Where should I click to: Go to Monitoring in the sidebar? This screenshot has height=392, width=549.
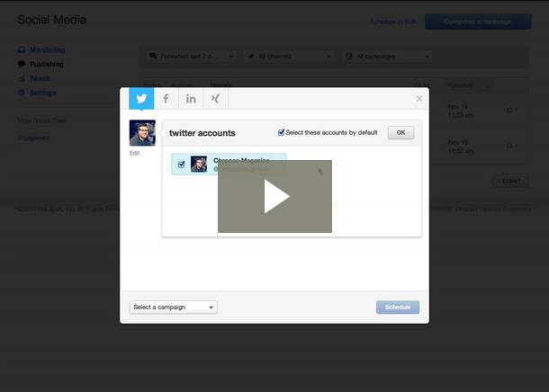48,49
